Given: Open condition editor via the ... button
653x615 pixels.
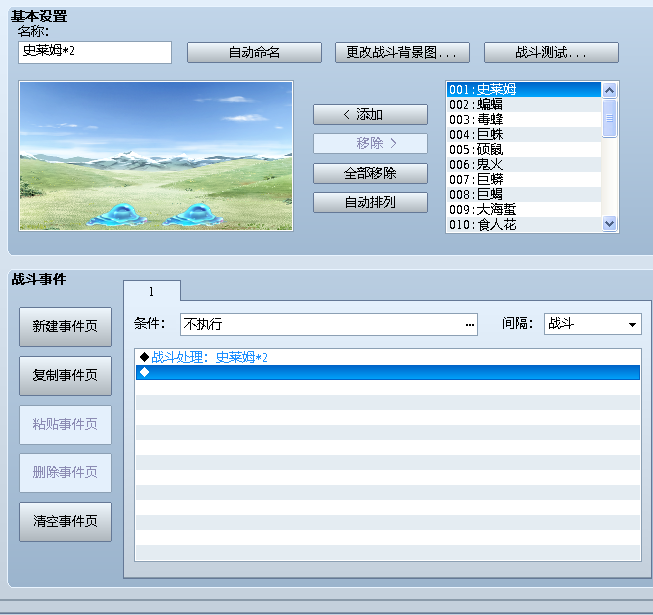Looking at the screenshot, I should (x=470, y=325).
